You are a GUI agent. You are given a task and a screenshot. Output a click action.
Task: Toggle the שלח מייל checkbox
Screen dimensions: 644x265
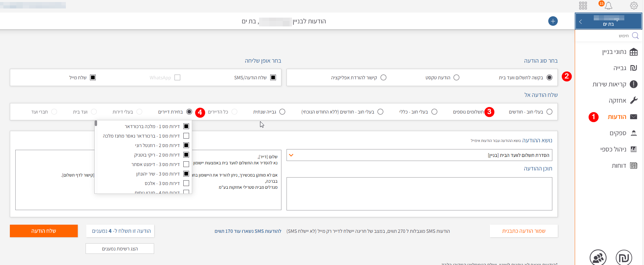point(93,78)
